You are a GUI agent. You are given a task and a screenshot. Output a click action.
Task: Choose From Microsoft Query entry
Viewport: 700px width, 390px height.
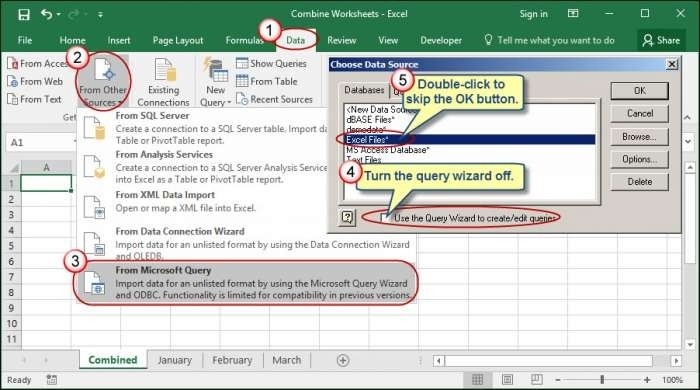(246, 282)
